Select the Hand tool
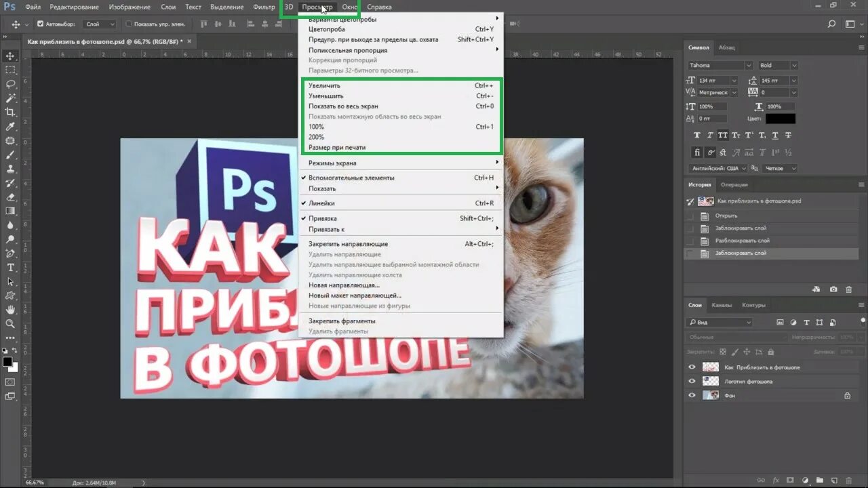The height and width of the screenshot is (488, 868). point(10,310)
